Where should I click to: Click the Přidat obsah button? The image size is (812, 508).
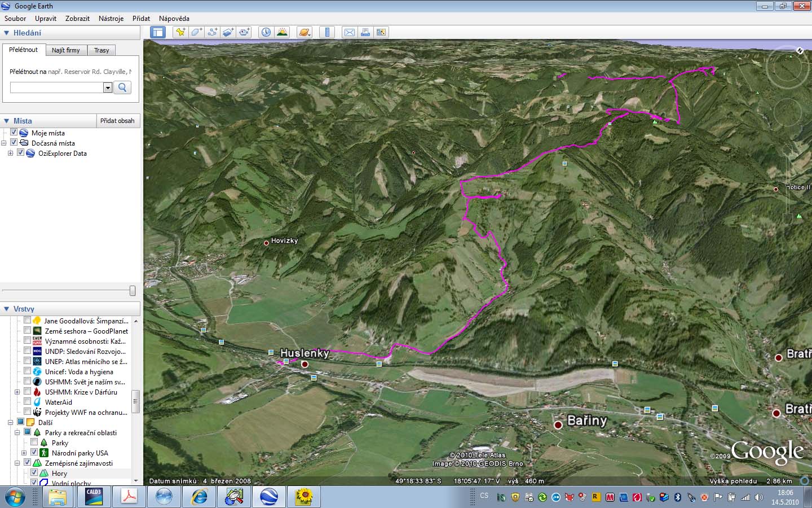point(117,121)
